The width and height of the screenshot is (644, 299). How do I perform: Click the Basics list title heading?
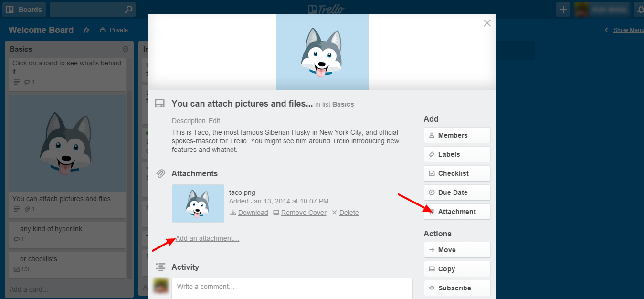[x=21, y=49]
